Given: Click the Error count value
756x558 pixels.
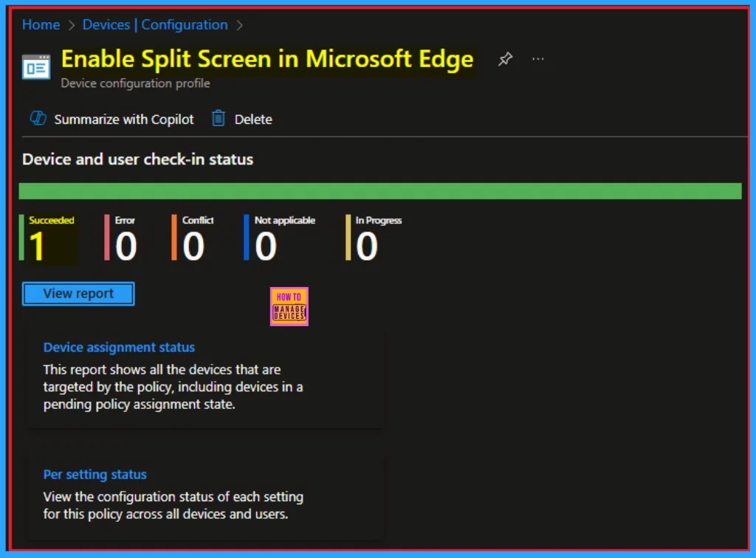Looking at the screenshot, I should point(126,247).
